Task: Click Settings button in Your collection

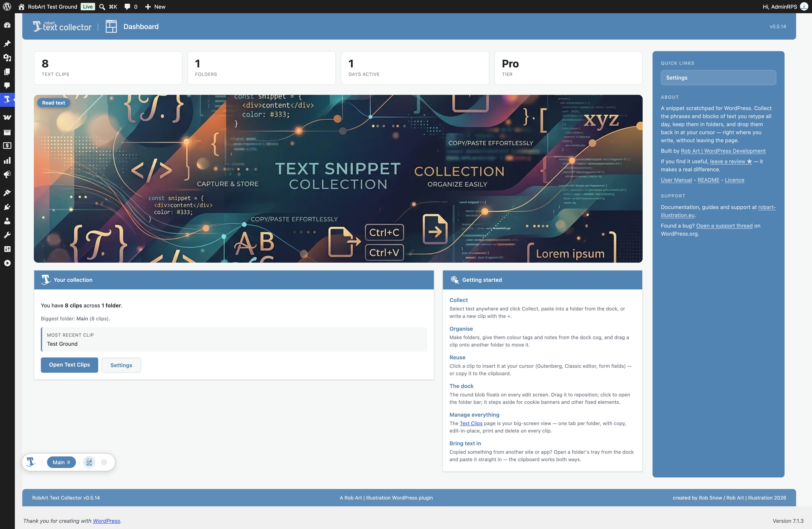Action: pyautogui.click(x=121, y=365)
